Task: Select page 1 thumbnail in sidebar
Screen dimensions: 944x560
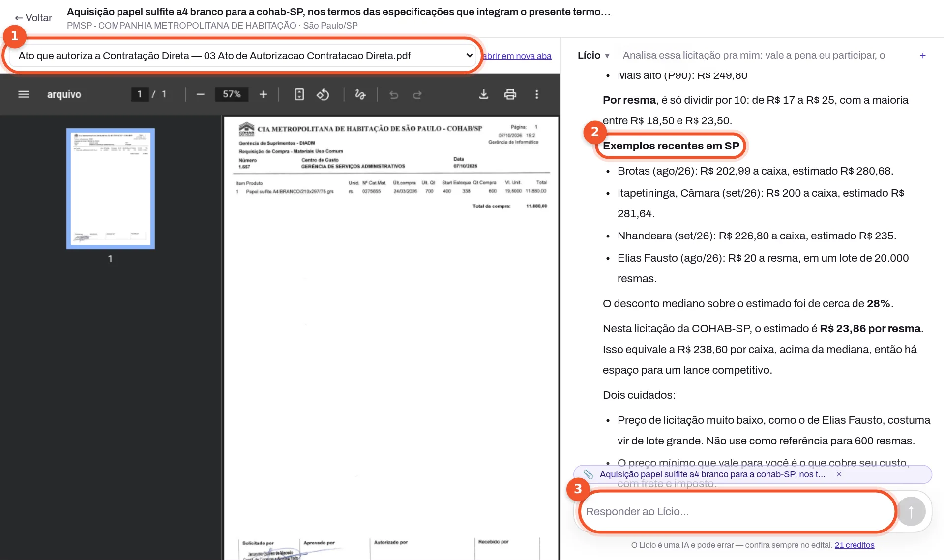Action: pyautogui.click(x=111, y=189)
